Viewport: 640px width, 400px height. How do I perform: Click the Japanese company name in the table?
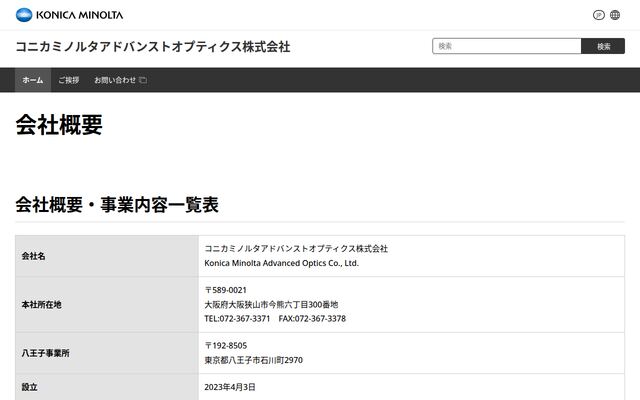(x=296, y=249)
